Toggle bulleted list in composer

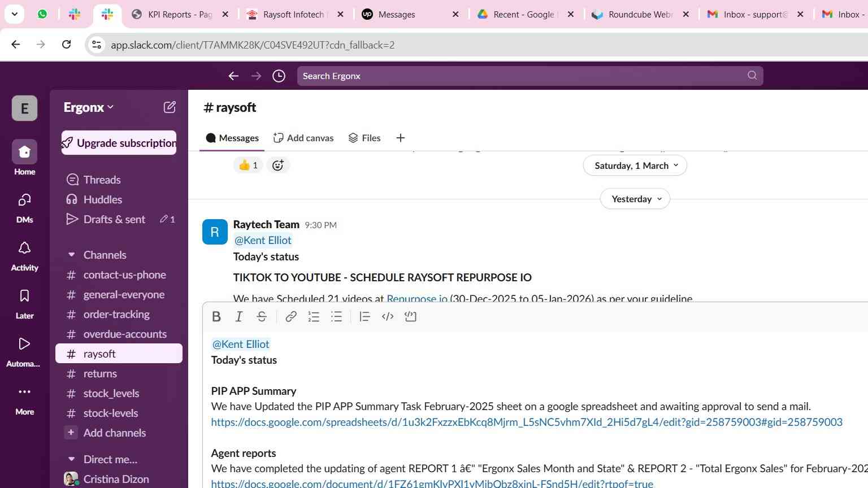pos(336,317)
